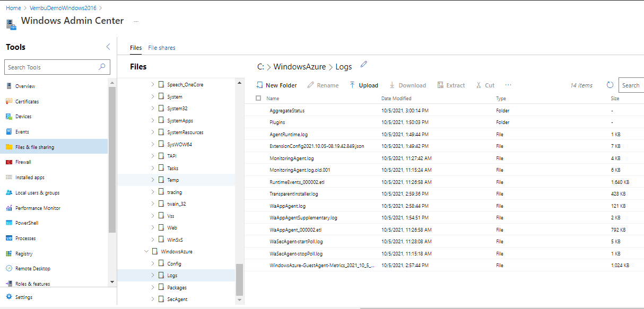Open the ellipsis menu beside page title
This screenshot has width=644, height=309.
point(136,21)
